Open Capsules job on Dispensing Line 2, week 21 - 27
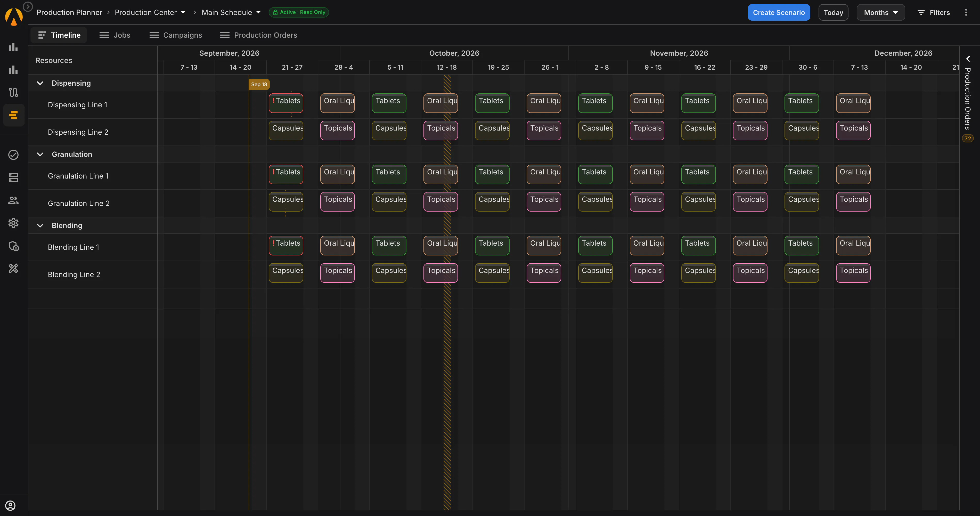 click(x=286, y=131)
